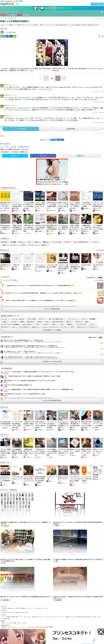Click the large blue ツイート share button
The width and height of the screenshot is (104, 644).
[15, 156]
